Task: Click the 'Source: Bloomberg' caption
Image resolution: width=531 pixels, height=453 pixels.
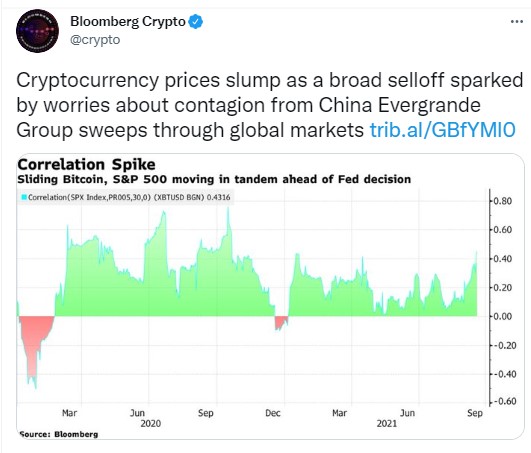Action: 59,434
